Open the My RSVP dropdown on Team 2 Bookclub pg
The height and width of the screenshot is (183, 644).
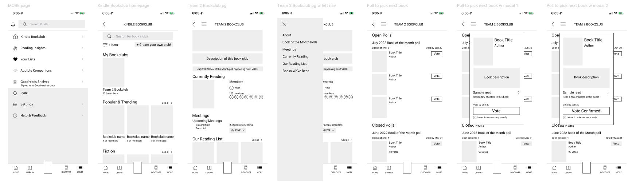click(238, 130)
